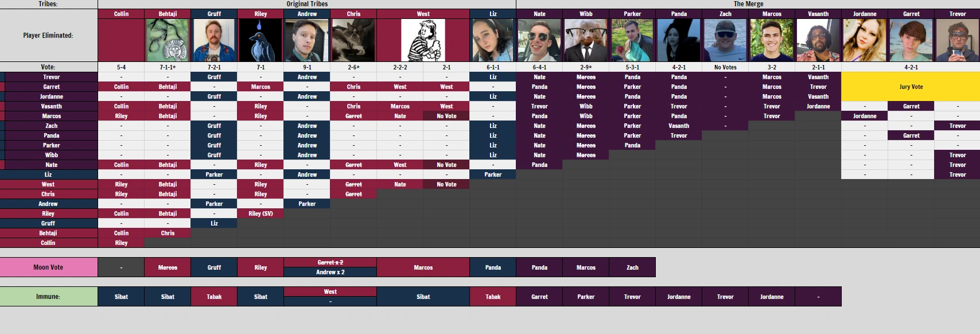Select 'Gruff' in the Moon Vote row
The height and width of the screenshot is (334, 980).
tap(214, 267)
